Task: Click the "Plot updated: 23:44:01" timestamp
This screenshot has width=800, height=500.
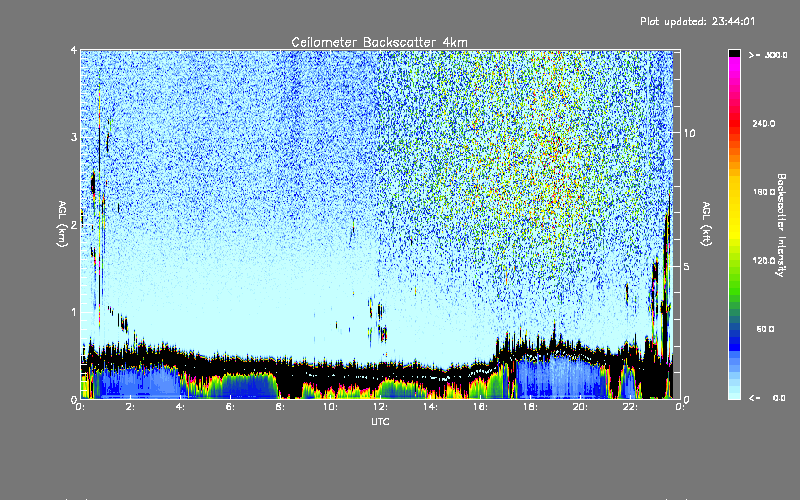Action: click(x=697, y=21)
